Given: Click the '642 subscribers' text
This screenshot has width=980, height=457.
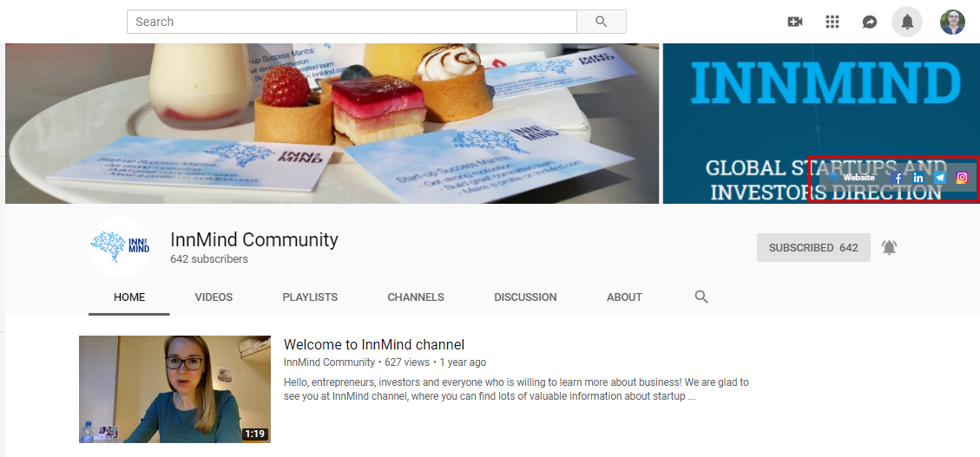Looking at the screenshot, I should (209, 259).
